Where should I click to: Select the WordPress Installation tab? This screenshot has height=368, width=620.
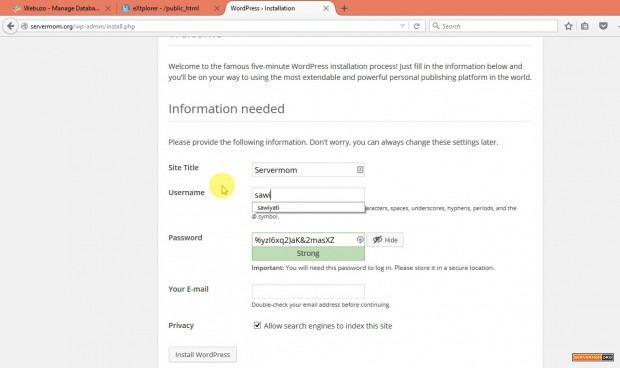pos(279,8)
